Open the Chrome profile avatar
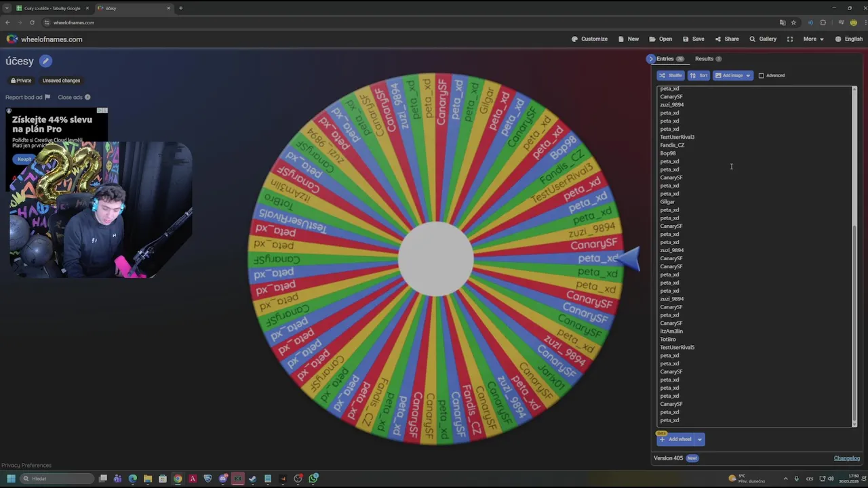Screen dimensions: 868x488 (853, 22)
